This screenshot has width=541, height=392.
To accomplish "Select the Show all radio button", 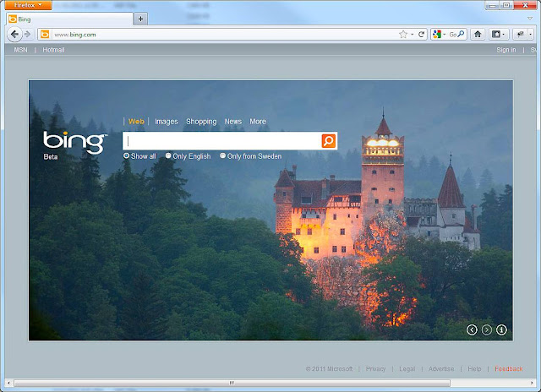I will pyautogui.click(x=127, y=155).
